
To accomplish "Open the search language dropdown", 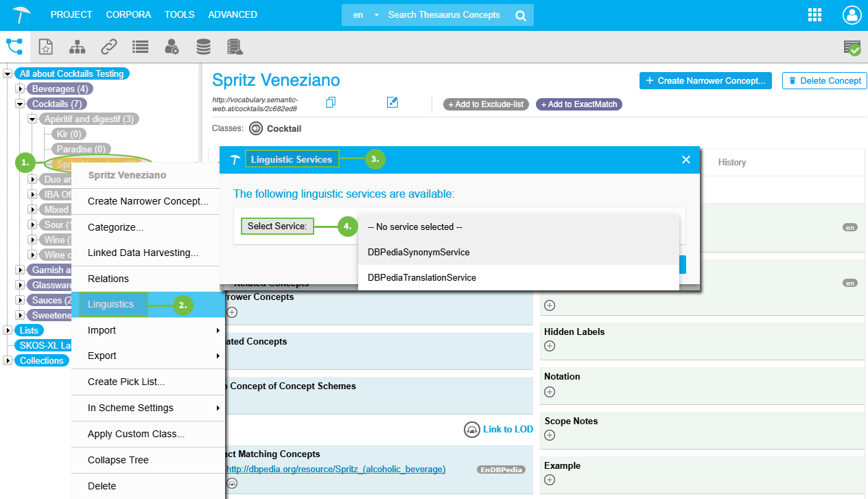I will pos(366,15).
